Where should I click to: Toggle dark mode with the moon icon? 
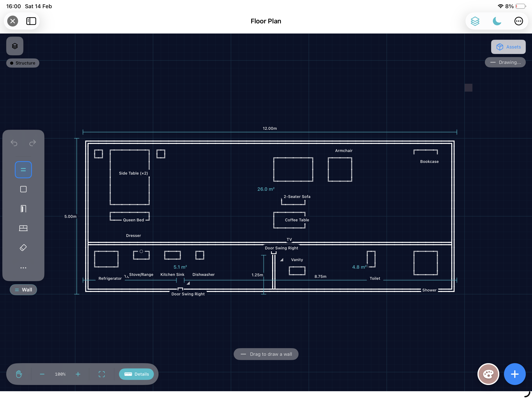pos(497,21)
